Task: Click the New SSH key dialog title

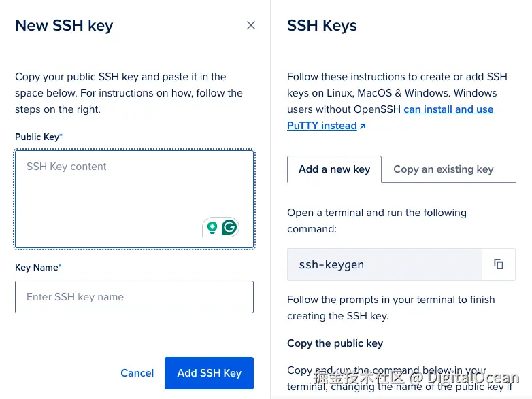Action: 64,26
